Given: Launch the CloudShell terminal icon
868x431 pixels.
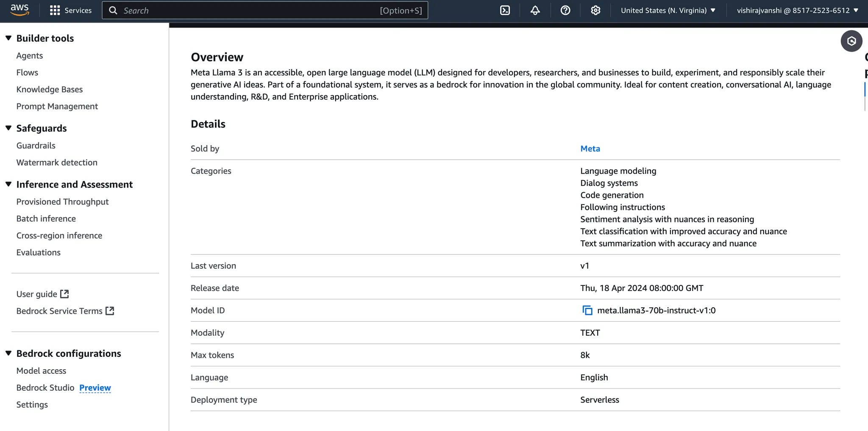Looking at the screenshot, I should (x=505, y=11).
